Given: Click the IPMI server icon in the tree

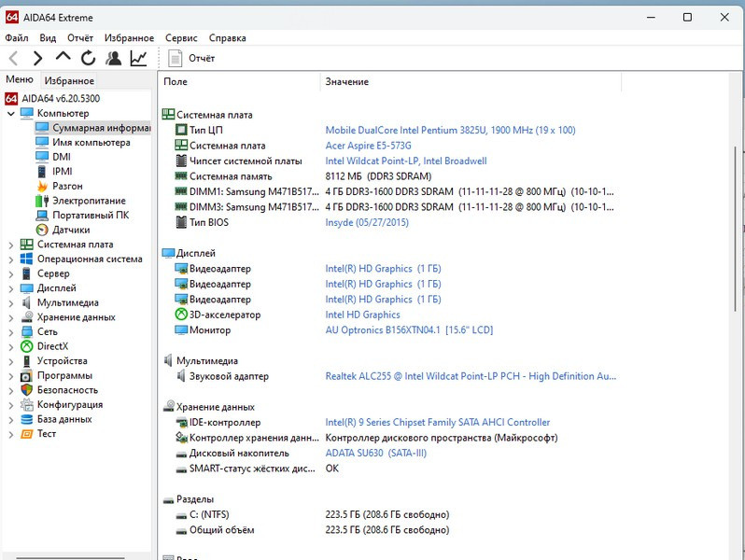Looking at the screenshot, I should click(x=42, y=172).
